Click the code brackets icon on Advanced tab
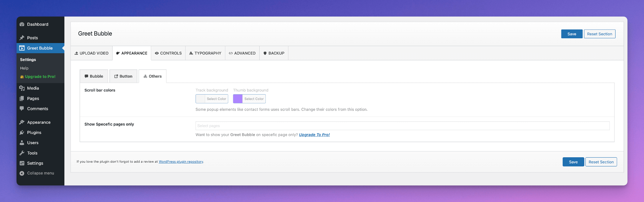 click(x=231, y=53)
